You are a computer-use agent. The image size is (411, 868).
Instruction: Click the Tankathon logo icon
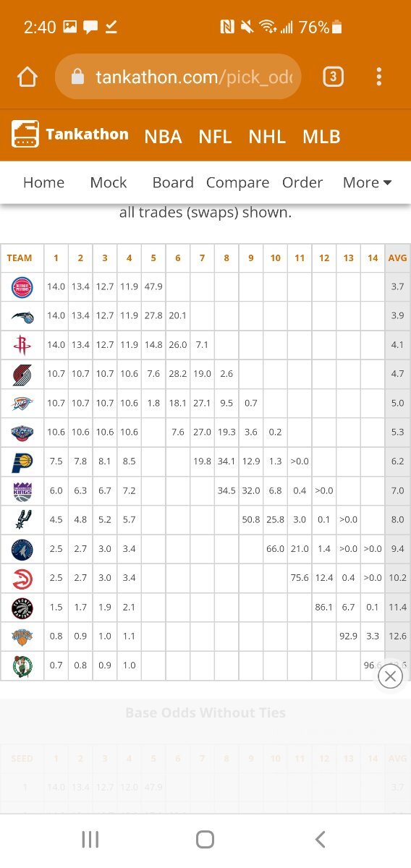click(x=25, y=135)
